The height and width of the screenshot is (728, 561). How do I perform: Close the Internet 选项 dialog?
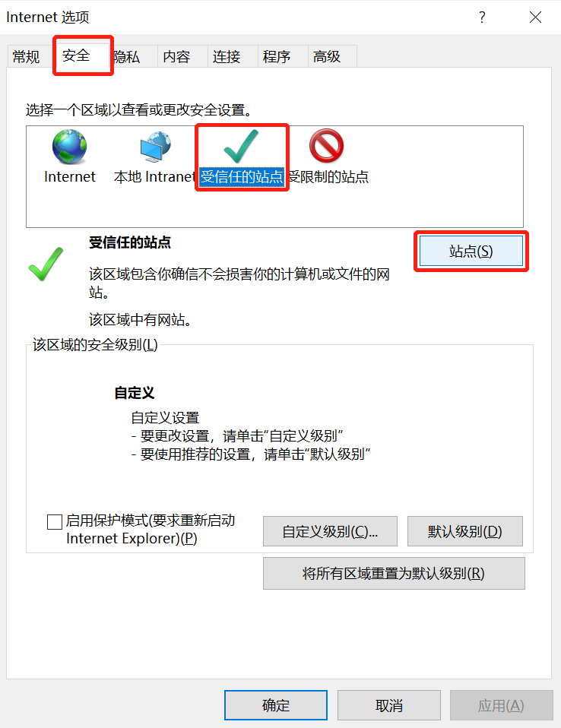pyautogui.click(x=535, y=17)
